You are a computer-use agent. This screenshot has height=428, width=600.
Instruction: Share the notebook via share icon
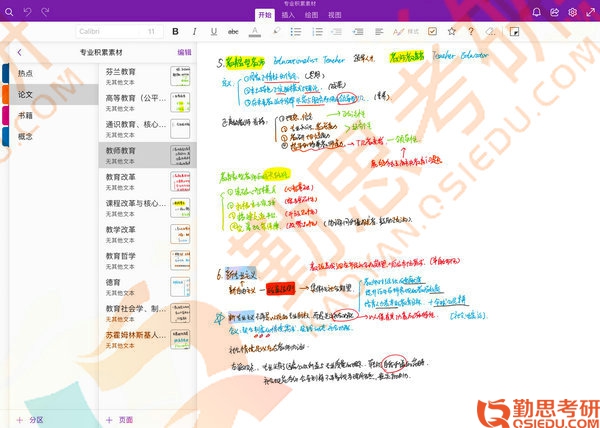click(554, 13)
